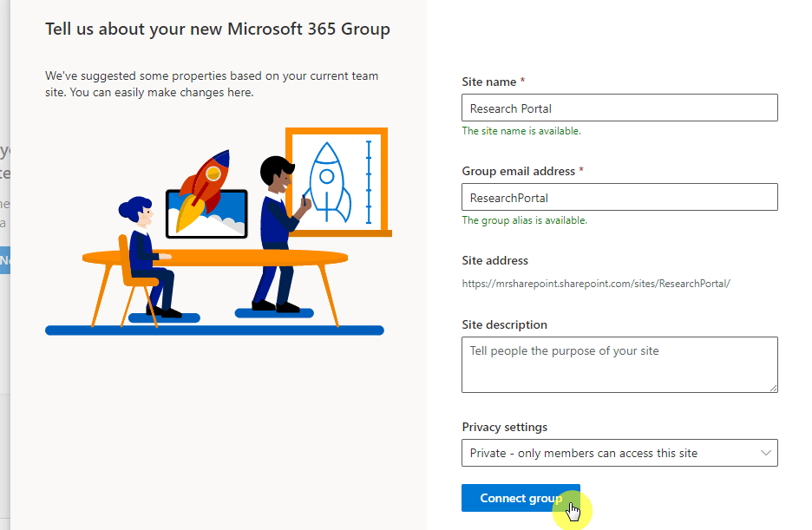Click the Site description text area
The width and height of the screenshot is (812, 530).
pyautogui.click(x=619, y=365)
